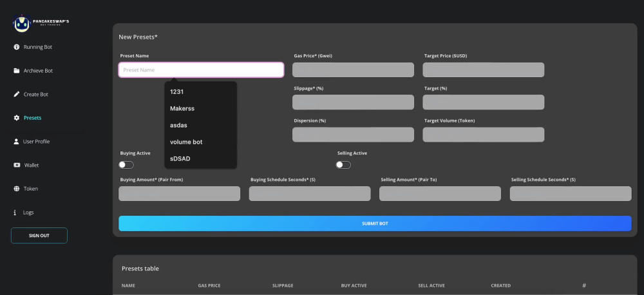Image resolution: width=644 pixels, height=295 pixels.
Task: Select Presets in the sidebar
Action: click(32, 118)
